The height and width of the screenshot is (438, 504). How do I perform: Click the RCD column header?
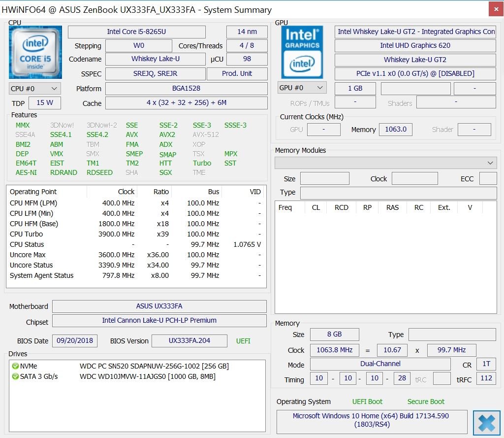click(342, 207)
